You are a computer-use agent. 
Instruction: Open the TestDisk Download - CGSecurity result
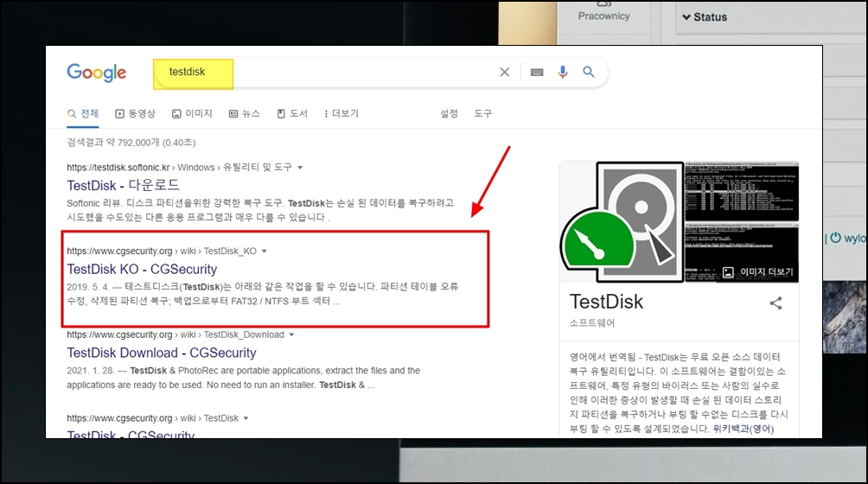tap(162, 353)
